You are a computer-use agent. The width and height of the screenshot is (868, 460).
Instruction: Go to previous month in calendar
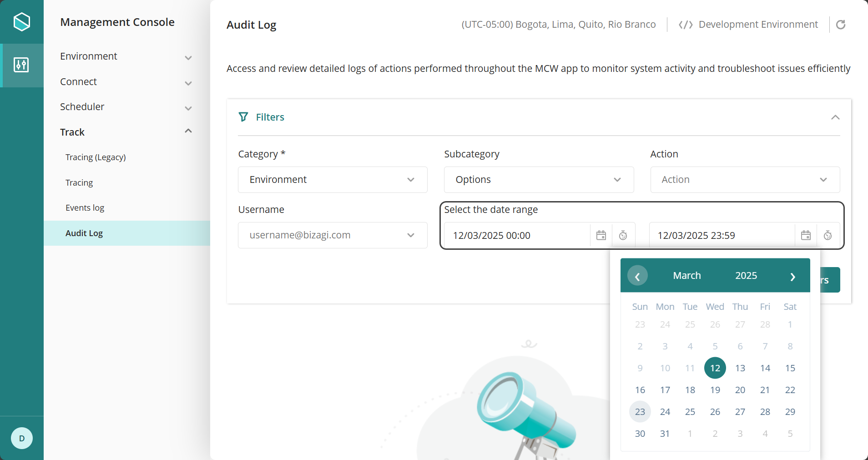tap(637, 276)
